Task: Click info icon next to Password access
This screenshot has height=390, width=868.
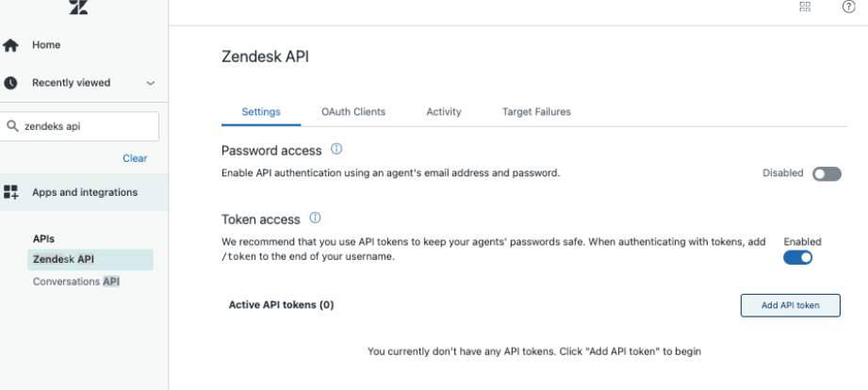Action: click(x=336, y=151)
